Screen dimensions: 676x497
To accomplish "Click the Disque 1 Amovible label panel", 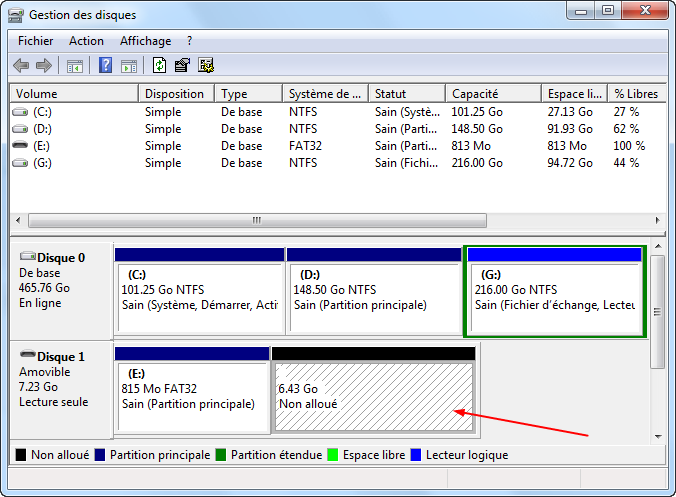I will click(61, 390).
